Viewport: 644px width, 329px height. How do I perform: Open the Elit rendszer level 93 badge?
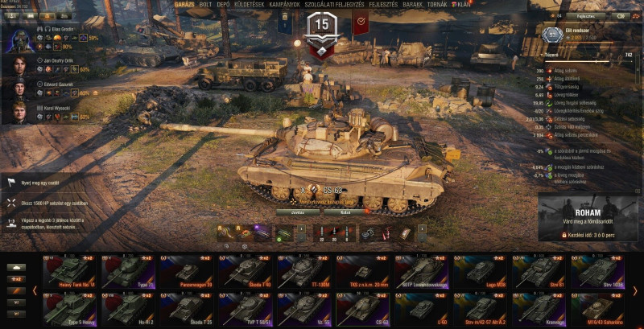(x=552, y=35)
